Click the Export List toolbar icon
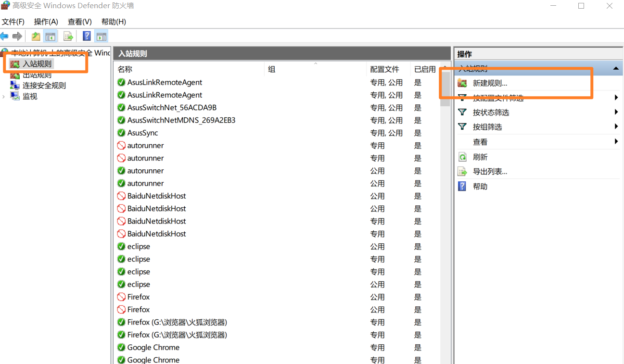The width and height of the screenshot is (624, 364). 68,36
